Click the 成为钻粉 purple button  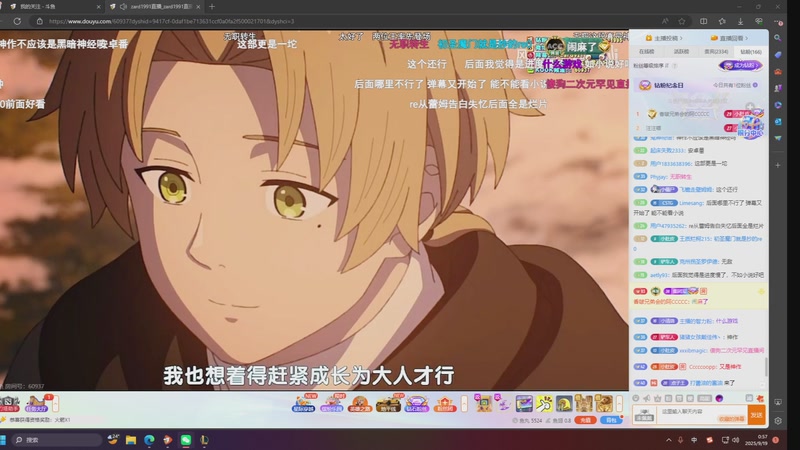(x=741, y=65)
